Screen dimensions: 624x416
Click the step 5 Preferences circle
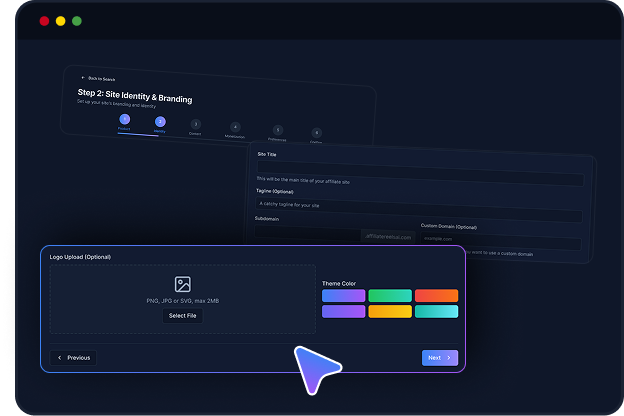(277, 130)
